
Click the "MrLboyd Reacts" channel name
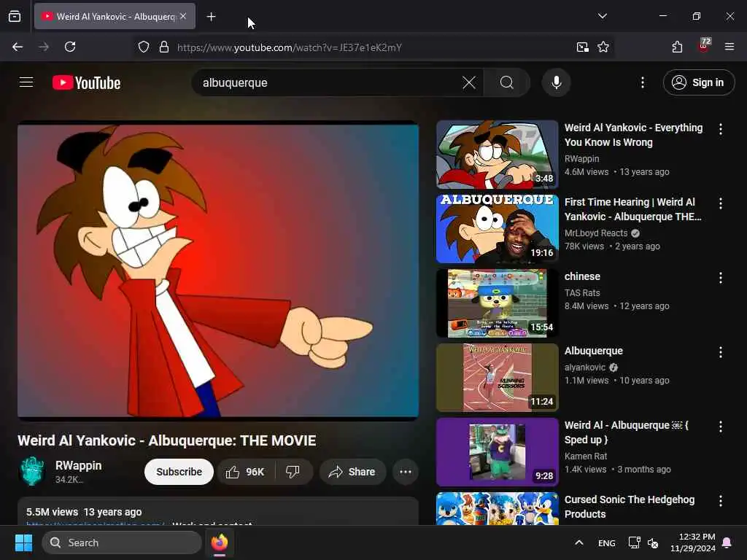pyautogui.click(x=596, y=233)
